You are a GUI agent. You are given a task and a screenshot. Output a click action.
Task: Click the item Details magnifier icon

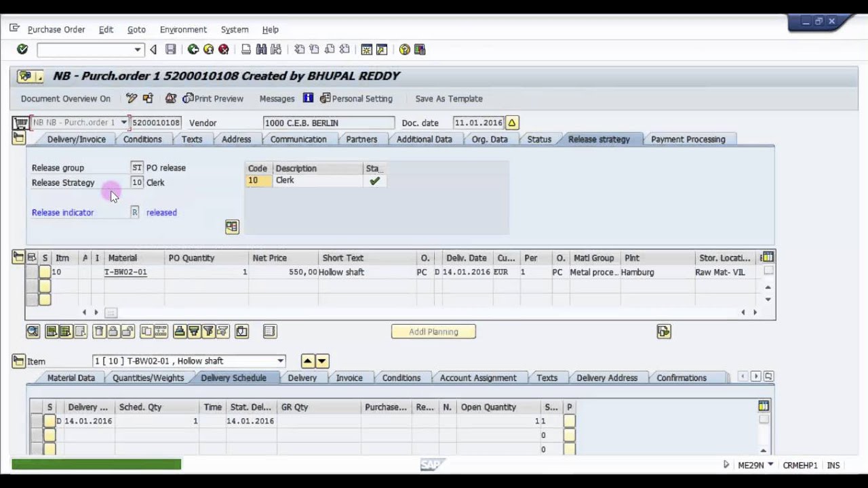coord(33,331)
